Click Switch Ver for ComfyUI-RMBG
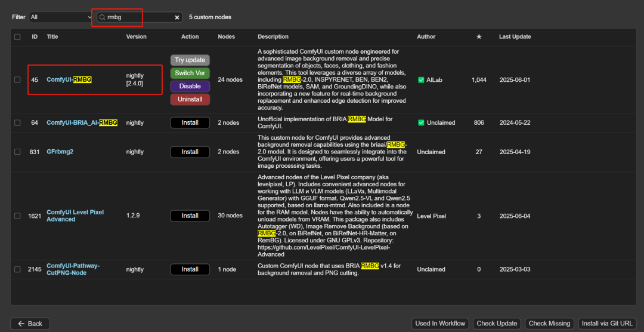Viewport: 644px width, 332px height. [x=190, y=73]
